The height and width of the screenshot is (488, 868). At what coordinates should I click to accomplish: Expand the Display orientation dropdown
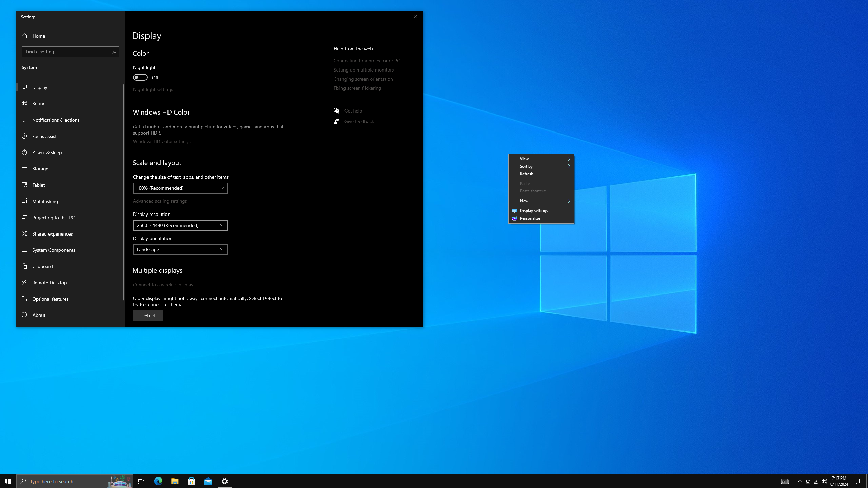[180, 249]
